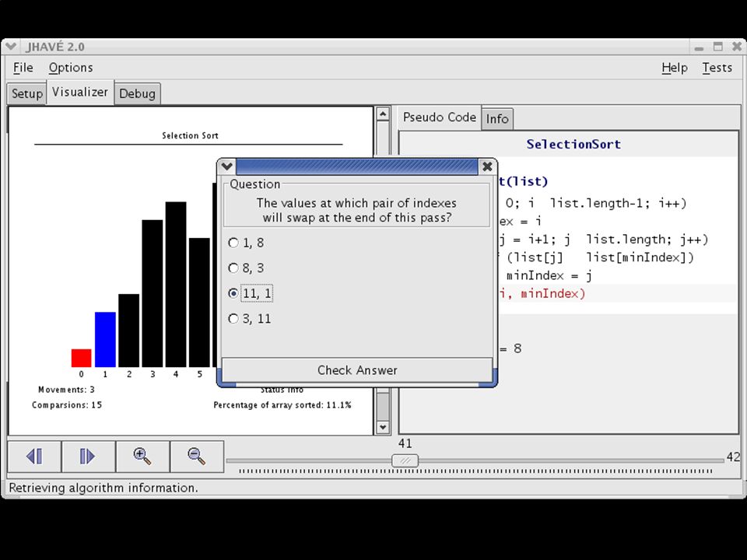Switch to the Info tab
The height and width of the screenshot is (560, 747).
click(x=497, y=118)
